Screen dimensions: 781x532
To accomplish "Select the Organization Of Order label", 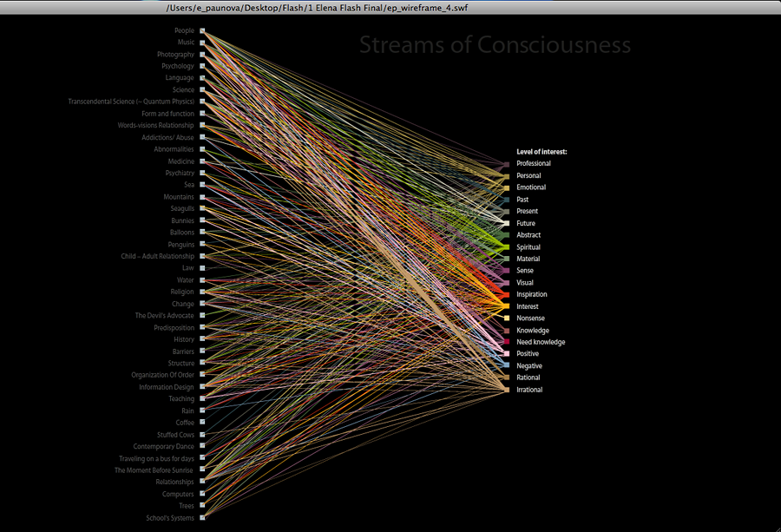I will [162, 375].
